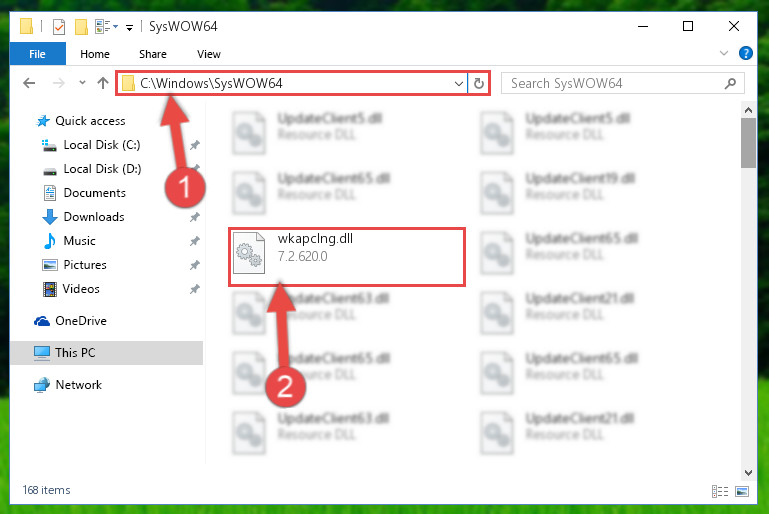This screenshot has width=769, height=514.
Task: Click the Properties checkmark icon in title bar
Action: [x=59, y=26]
